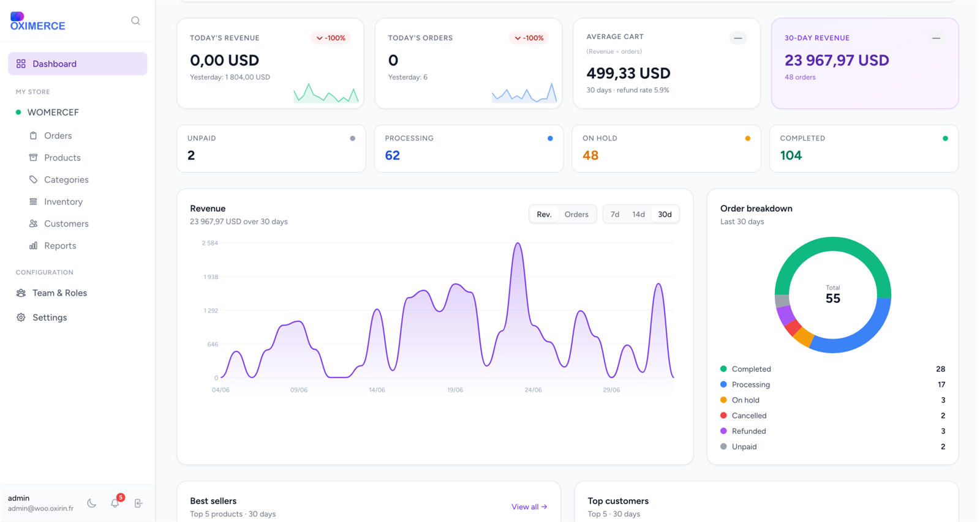The width and height of the screenshot is (980, 522).
Task: Click the Settings gear icon
Action: pyautogui.click(x=21, y=317)
